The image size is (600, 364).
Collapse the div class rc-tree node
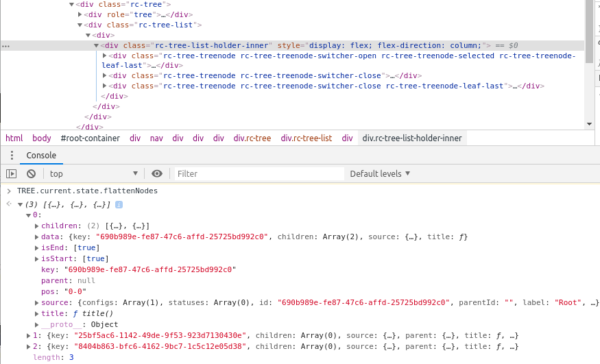(x=71, y=5)
